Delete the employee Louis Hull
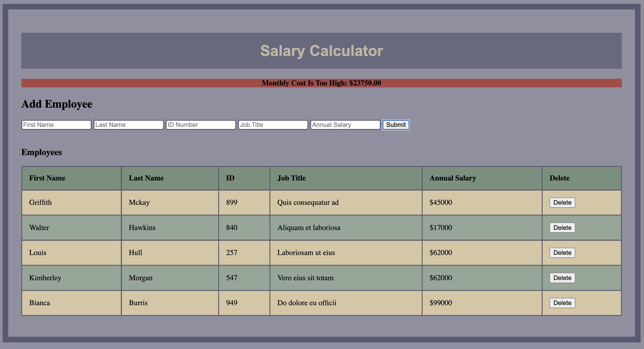 click(562, 252)
